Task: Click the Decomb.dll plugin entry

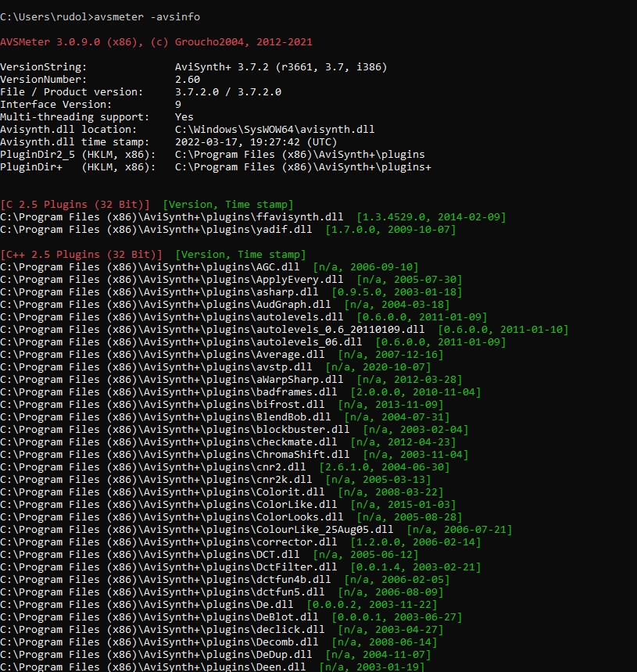Action: [163, 642]
